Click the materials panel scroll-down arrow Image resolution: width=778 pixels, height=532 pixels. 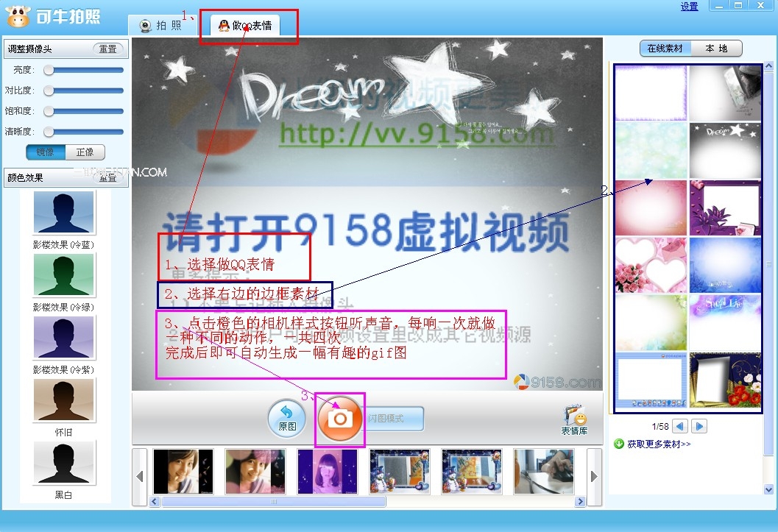click(x=768, y=489)
